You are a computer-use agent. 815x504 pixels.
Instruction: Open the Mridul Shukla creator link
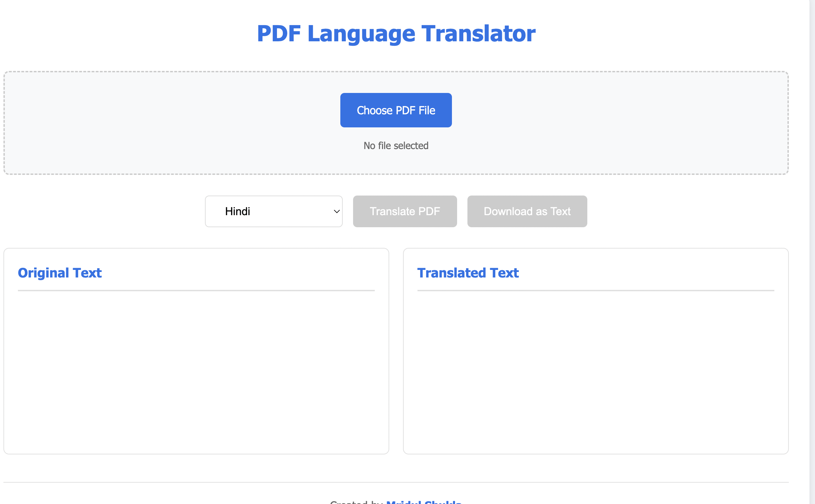point(424,502)
